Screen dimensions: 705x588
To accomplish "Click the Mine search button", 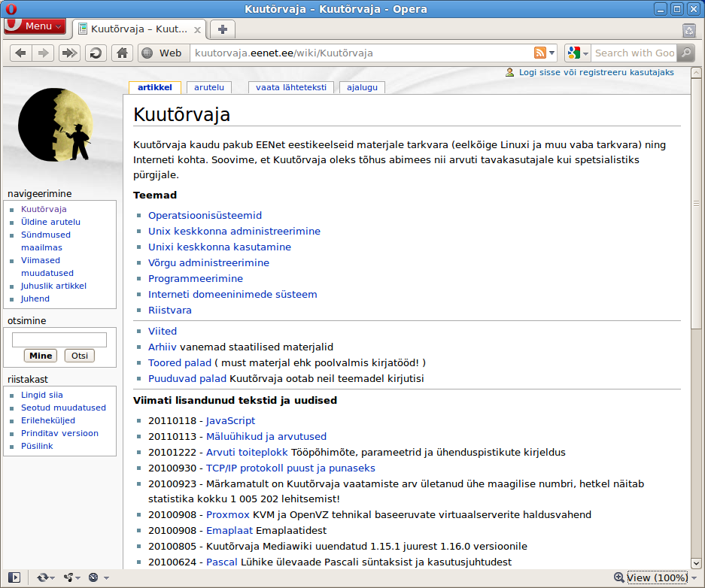I will click(41, 356).
